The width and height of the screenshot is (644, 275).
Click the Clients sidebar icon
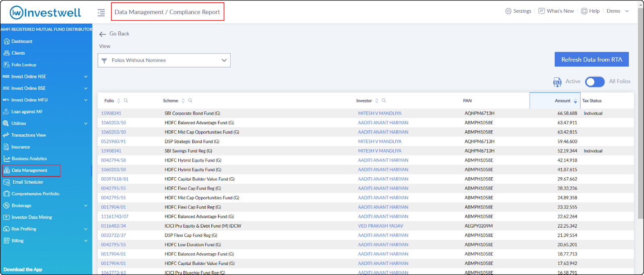[x=6, y=53]
